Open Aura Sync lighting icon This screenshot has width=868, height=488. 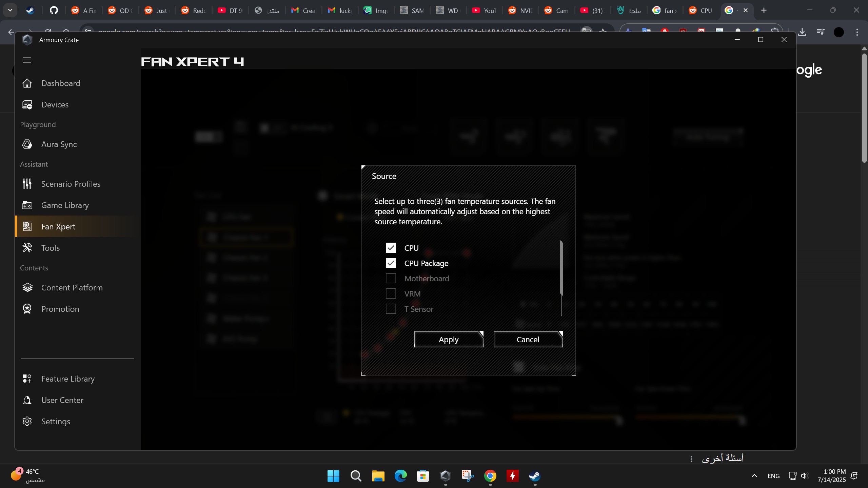[27, 144]
